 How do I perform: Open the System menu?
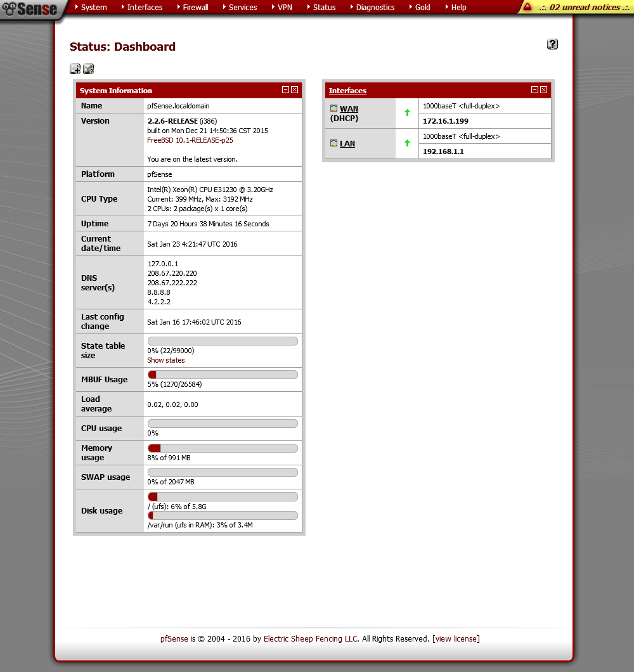point(91,7)
